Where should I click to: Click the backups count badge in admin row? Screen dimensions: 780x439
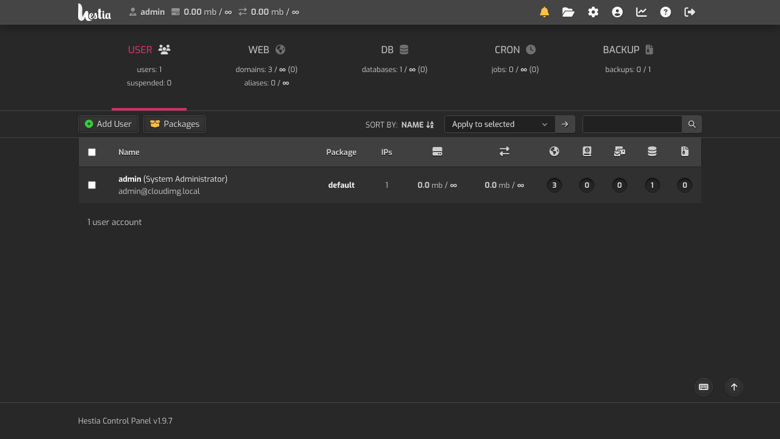click(684, 185)
